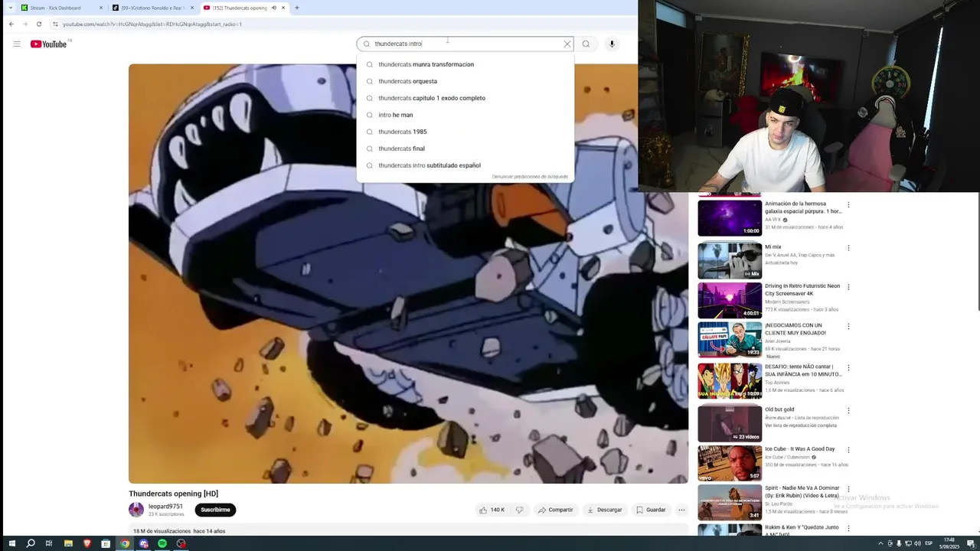Choose suggestion intro he man
Viewport: 980px width, 551px height.
465,115
